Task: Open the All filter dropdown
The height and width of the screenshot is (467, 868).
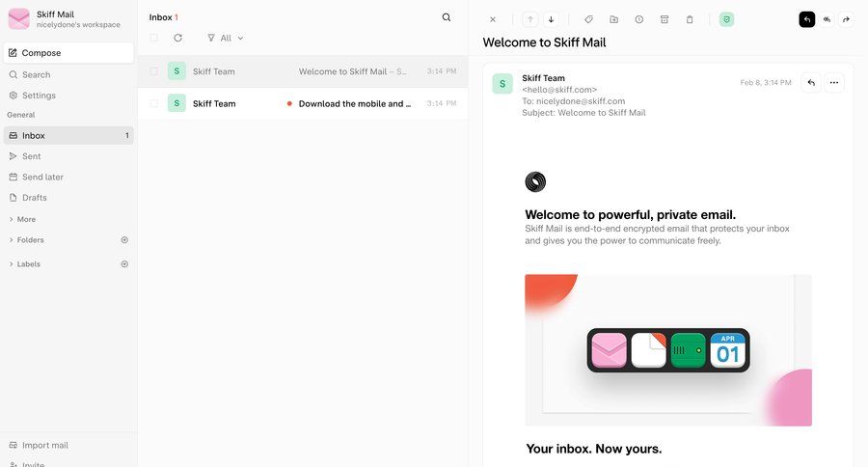Action: pyautogui.click(x=226, y=38)
